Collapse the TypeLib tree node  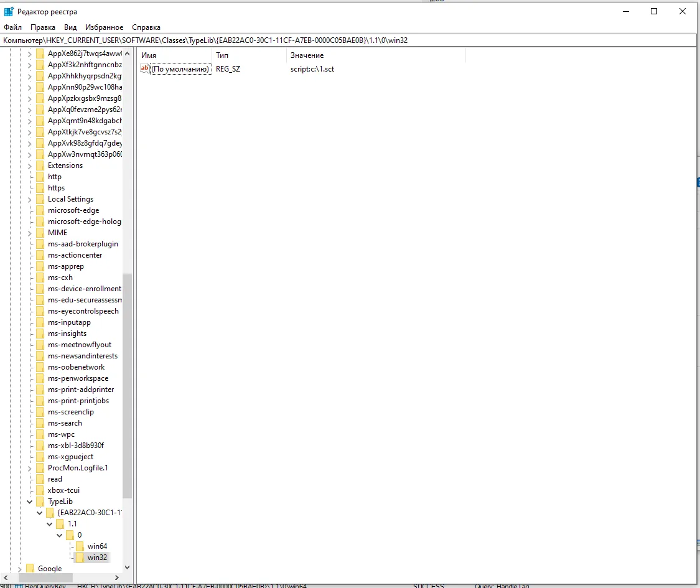pyautogui.click(x=29, y=502)
